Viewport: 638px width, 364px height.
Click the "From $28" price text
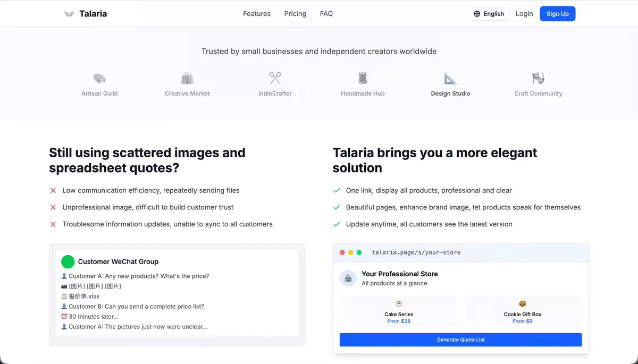pyautogui.click(x=399, y=321)
